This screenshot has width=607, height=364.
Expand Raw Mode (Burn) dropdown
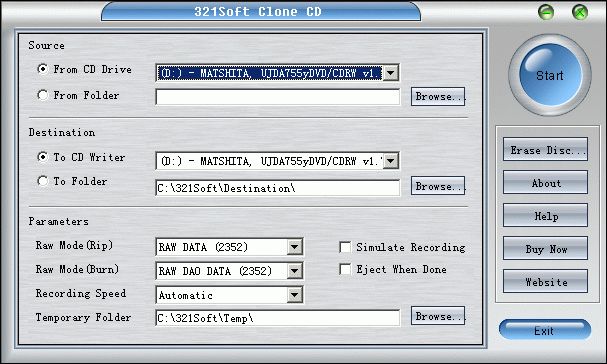295,271
